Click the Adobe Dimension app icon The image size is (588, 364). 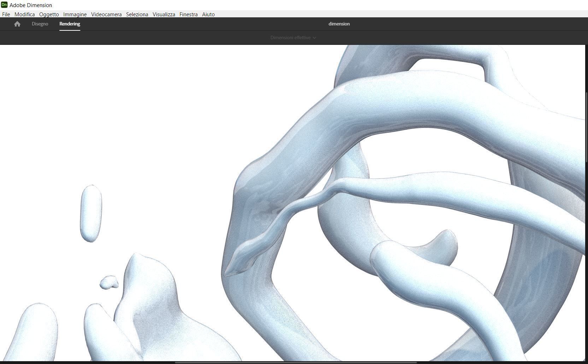[x=5, y=5]
